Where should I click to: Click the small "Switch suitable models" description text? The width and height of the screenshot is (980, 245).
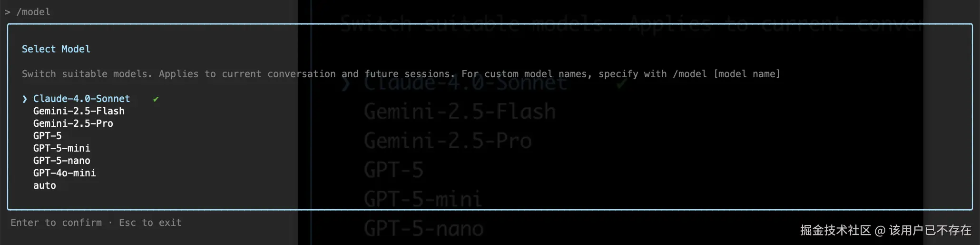87,74
